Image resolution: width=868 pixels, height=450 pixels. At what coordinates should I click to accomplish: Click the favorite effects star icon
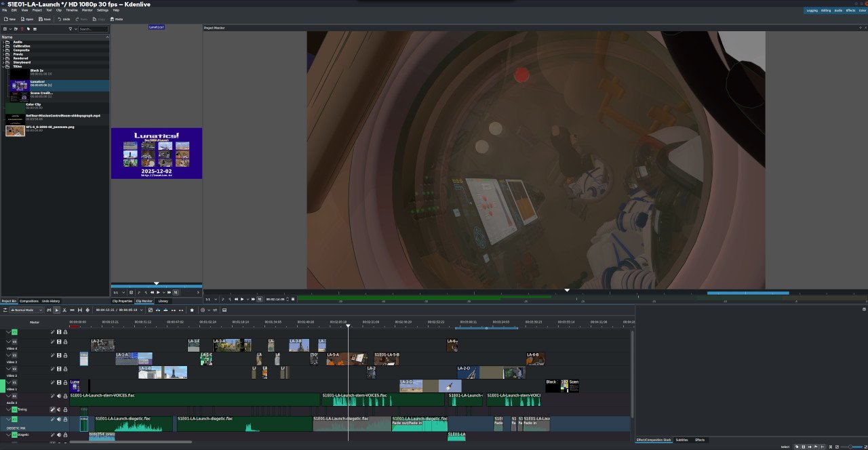[192, 310]
